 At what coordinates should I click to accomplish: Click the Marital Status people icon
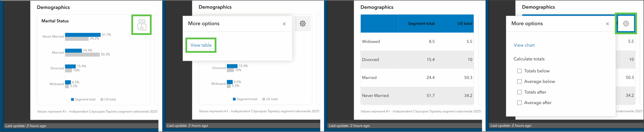point(142,25)
